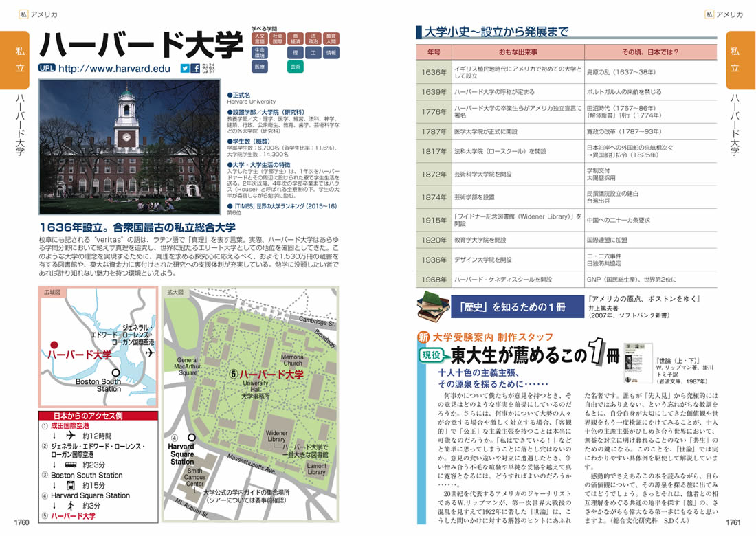Click the 広域図 wide-area map
Screen dimensions: 756x536
pos(98,346)
